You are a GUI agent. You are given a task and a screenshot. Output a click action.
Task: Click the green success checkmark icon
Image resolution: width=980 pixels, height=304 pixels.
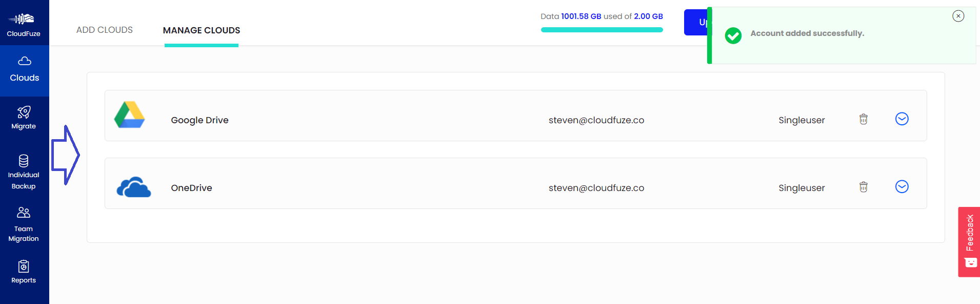pyautogui.click(x=733, y=35)
